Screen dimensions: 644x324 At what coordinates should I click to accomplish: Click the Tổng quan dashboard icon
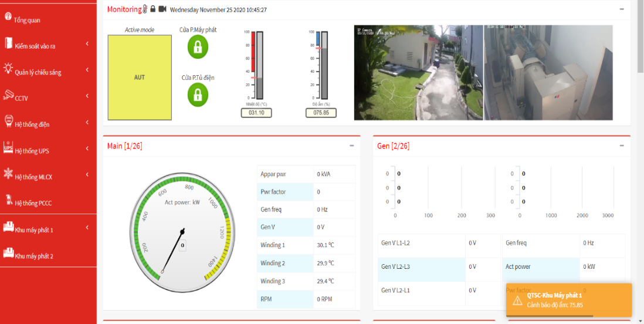8,16
